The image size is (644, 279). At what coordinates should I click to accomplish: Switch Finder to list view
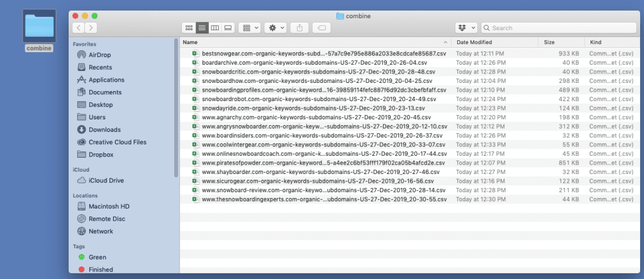(202, 28)
